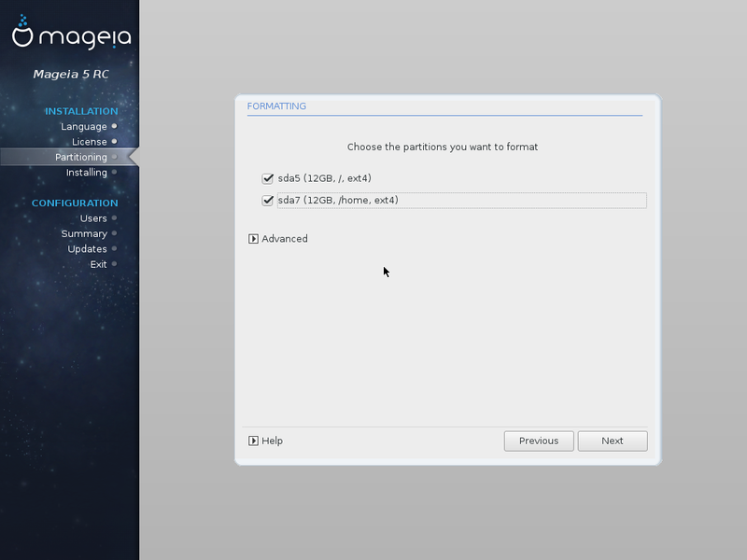Click the bullet dot next to Language
This screenshot has width=747, height=560.
114,126
